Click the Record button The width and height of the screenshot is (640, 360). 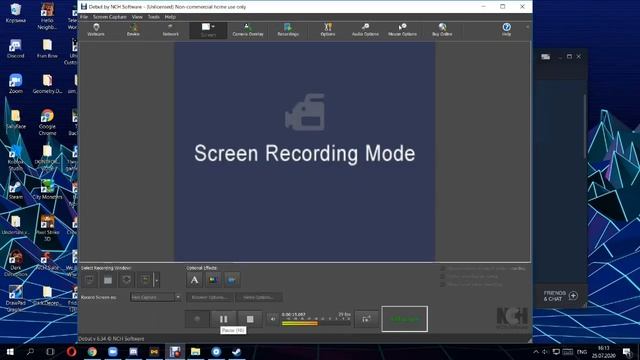click(x=197, y=319)
